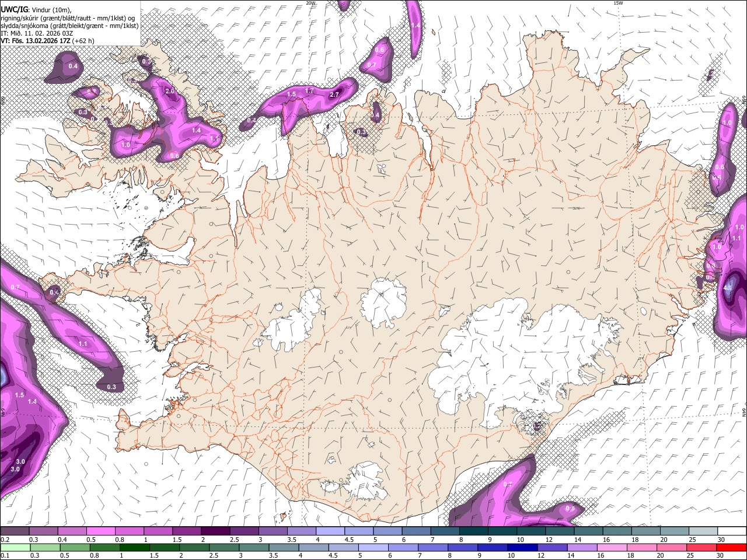Click the 1.7 snowfall value on north coast
Viewport: 747px width, 560px height.
point(310,91)
